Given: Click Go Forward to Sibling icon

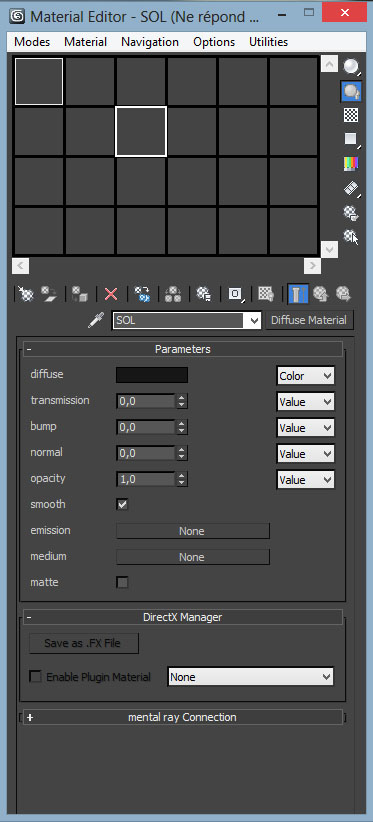Looking at the screenshot, I should click(x=343, y=294).
